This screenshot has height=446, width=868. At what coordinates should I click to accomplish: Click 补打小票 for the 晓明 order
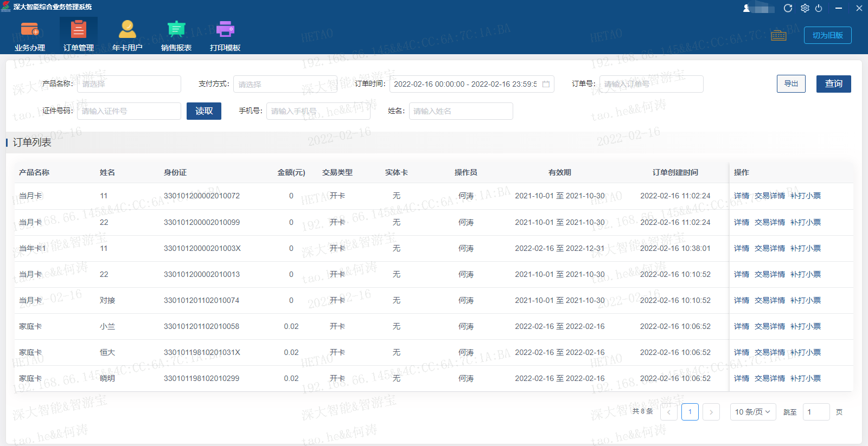coord(805,378)
